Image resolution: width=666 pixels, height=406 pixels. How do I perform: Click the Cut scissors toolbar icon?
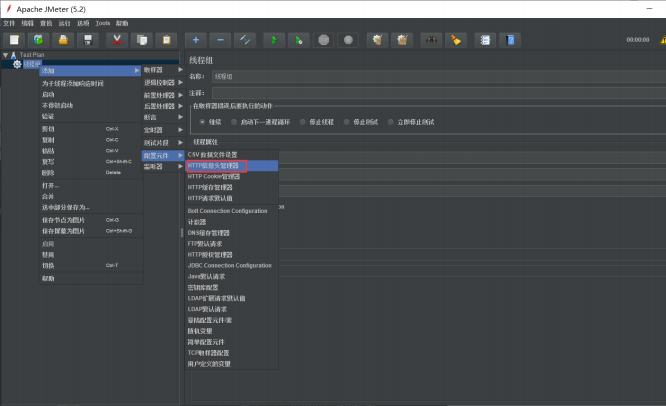[x=117, y=40]
